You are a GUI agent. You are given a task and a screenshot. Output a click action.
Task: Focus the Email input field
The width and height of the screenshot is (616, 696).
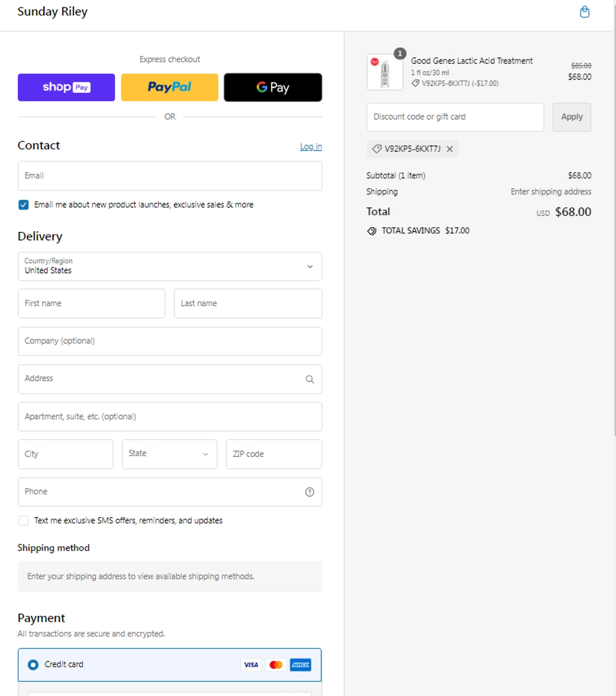pos(170,176)
